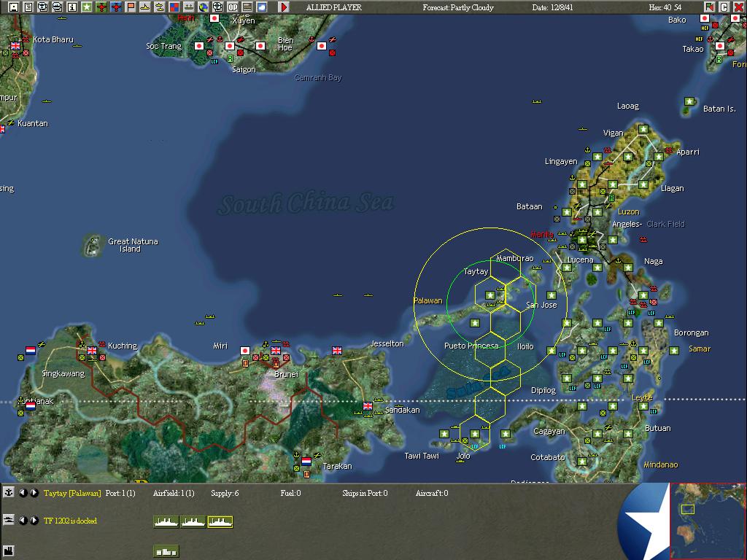Click 'Airfield: 1 (1)' text
The height and width of the screenshot is (560, 747).
[174, 493]
